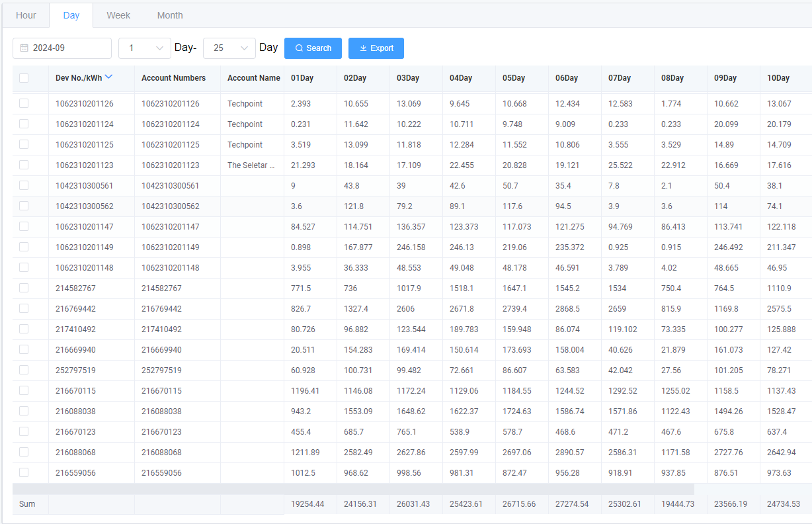Click Techpoint in the 1062310201124 row
Viewport: 812px width, 524px height.
pyautogui.click(x=245, y=124)
